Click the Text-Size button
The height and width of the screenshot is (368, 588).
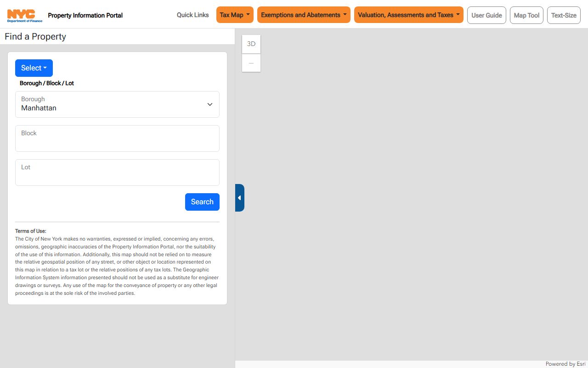click(x=564, y=15)
